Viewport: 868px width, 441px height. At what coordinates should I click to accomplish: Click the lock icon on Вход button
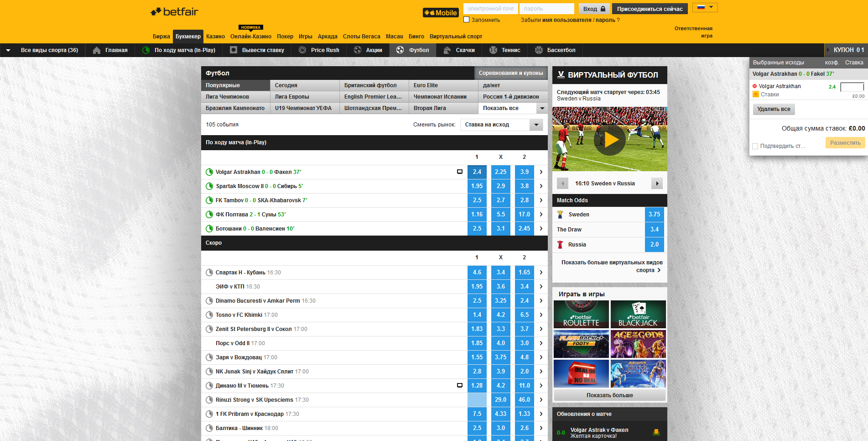pos(603,9)
